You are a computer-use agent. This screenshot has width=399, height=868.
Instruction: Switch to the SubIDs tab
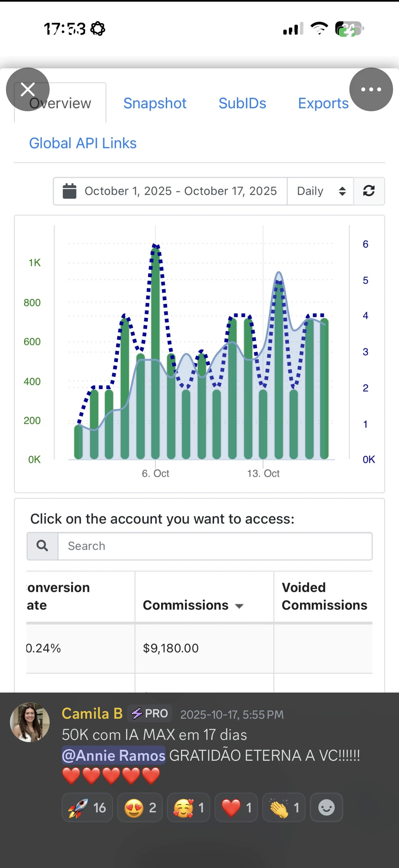coord(242,103)
